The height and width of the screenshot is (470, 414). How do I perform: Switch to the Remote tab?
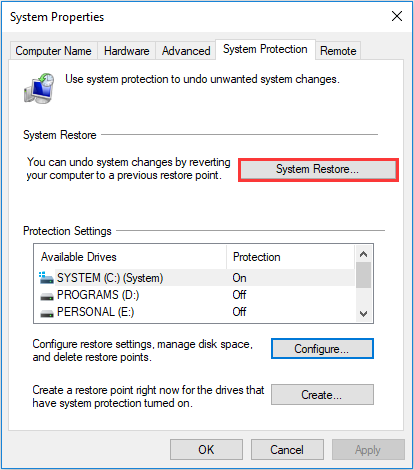point(338,51)
